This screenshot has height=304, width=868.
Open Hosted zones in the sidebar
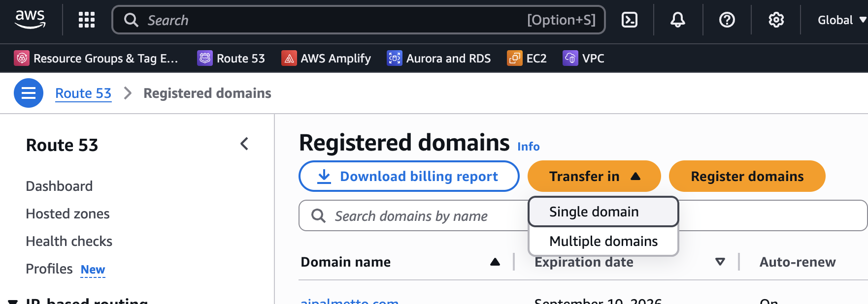tap(67, 213)
